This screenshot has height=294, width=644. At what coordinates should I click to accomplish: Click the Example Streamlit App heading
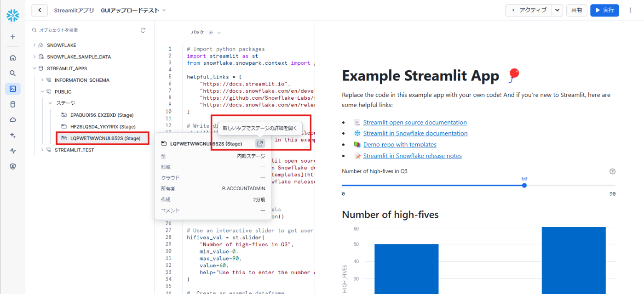click(x=420, y=76)
